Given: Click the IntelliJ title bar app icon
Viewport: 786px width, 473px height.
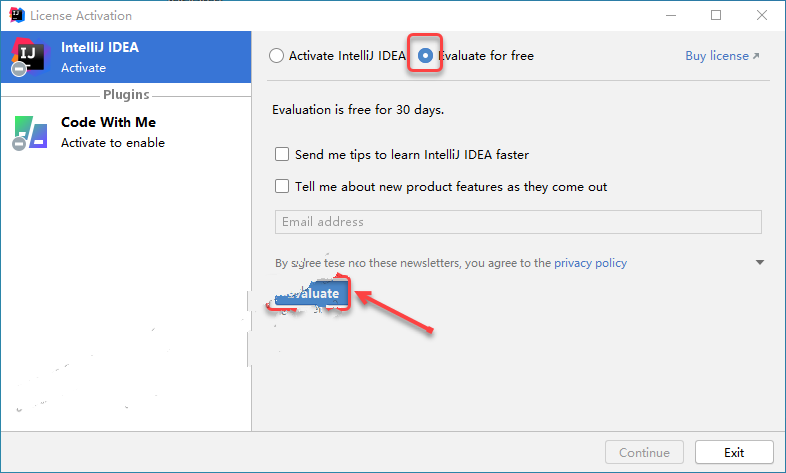Looking at the screenshot, I should click(17, 15).
